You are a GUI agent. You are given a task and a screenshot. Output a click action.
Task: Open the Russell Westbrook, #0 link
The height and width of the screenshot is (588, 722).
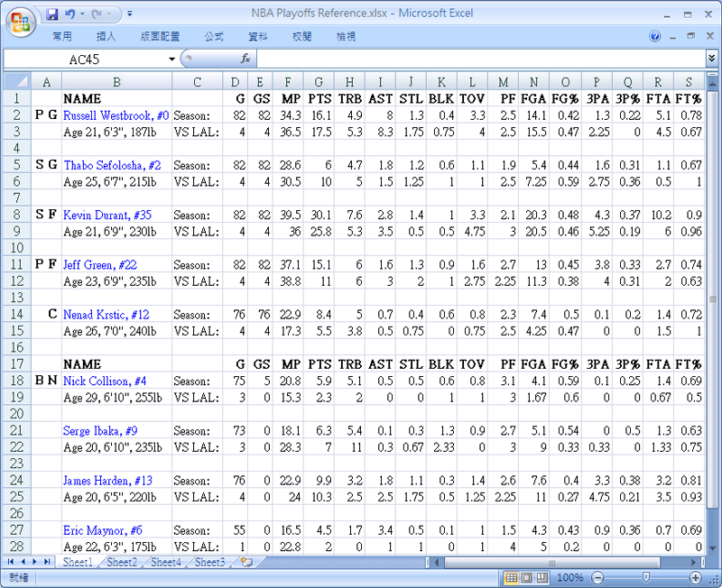tap(116, 115)
